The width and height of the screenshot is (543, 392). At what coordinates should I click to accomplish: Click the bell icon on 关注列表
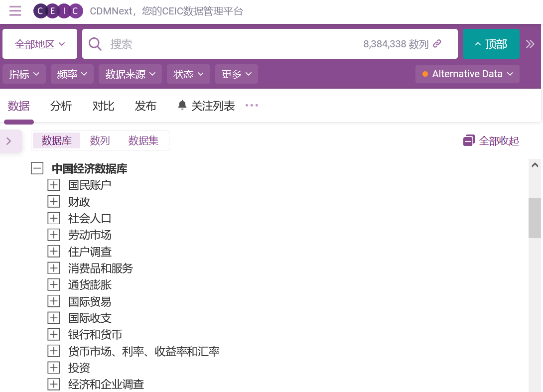tap(182, 105)
